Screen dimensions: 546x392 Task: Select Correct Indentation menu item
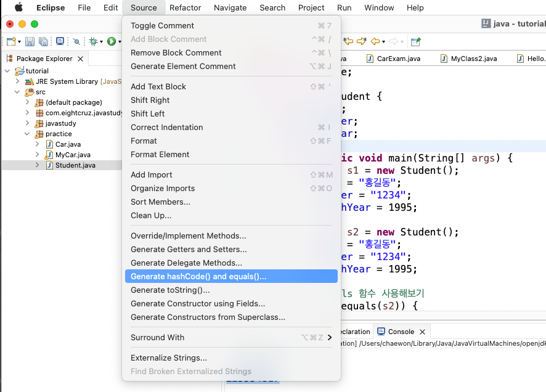[231, 128]
